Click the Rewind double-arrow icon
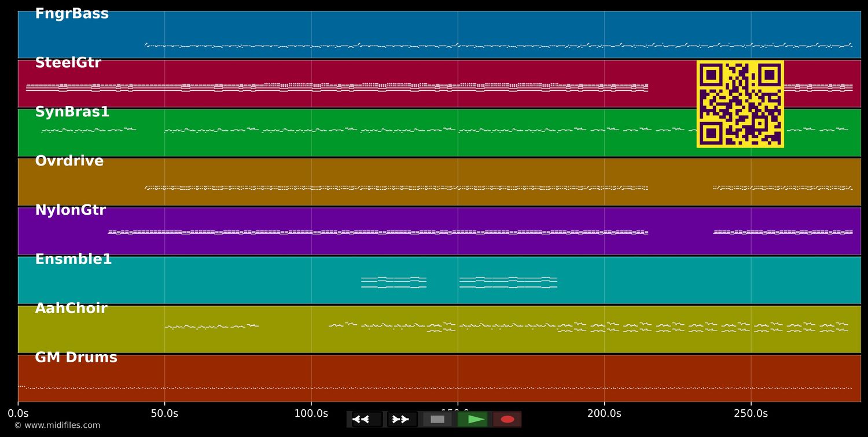 [x=360, y=419]
